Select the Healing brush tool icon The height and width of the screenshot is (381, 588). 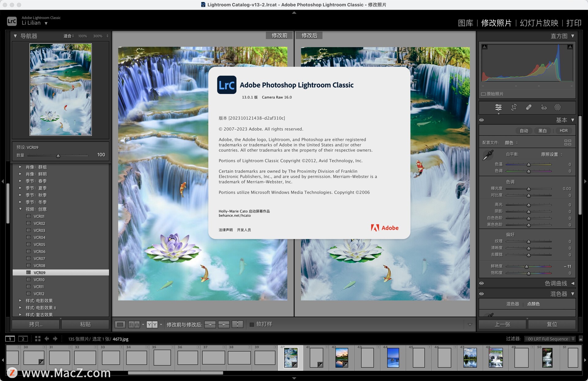529,107
